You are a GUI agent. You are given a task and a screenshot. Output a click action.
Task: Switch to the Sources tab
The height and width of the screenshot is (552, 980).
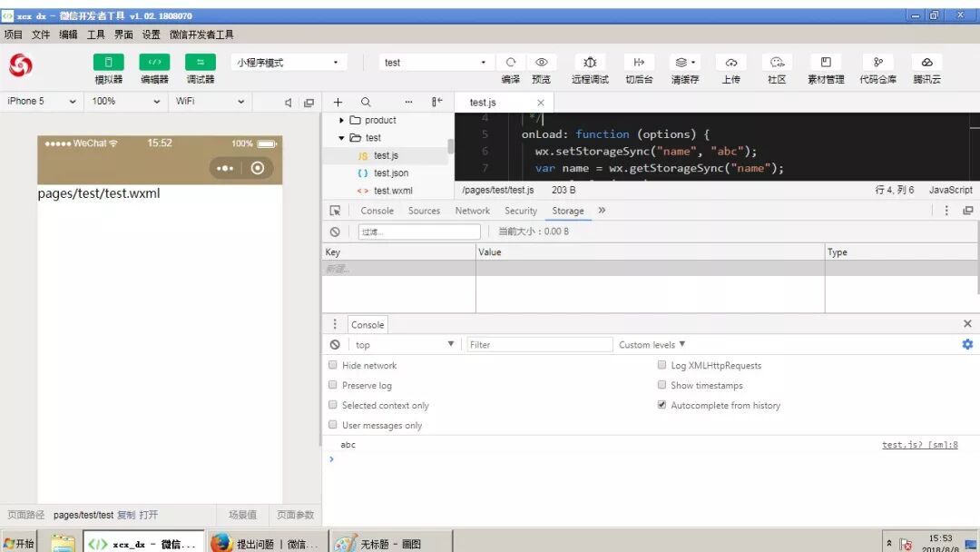tap(424, 211)
